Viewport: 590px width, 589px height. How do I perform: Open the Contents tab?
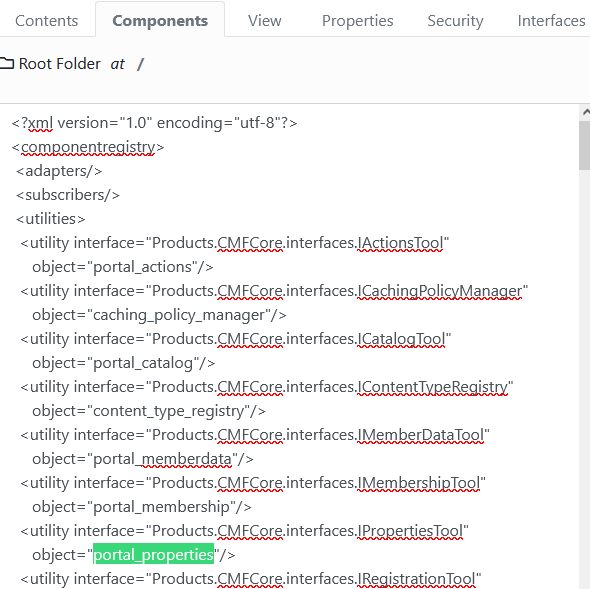[47, 21]
